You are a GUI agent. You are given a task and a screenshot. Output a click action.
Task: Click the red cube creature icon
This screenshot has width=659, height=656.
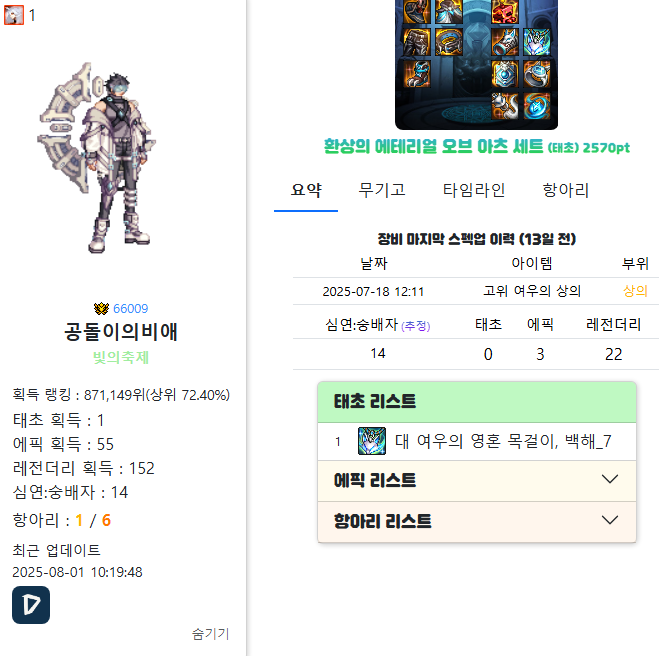505,11
